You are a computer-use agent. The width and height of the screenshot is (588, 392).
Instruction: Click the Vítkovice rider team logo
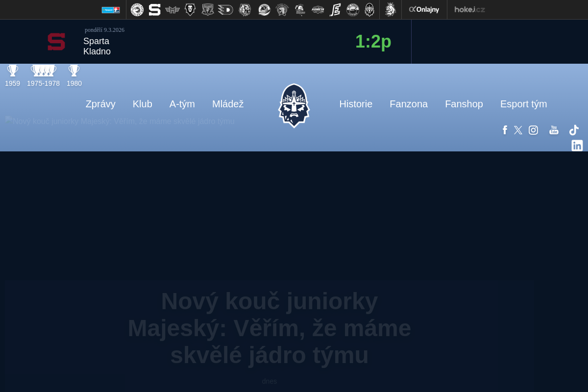pos(300,10)
